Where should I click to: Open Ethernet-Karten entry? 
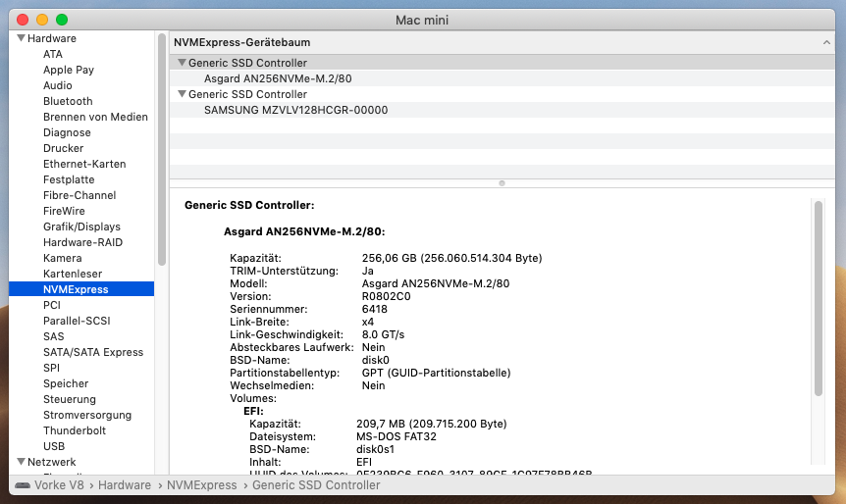(x=84, y=164)
